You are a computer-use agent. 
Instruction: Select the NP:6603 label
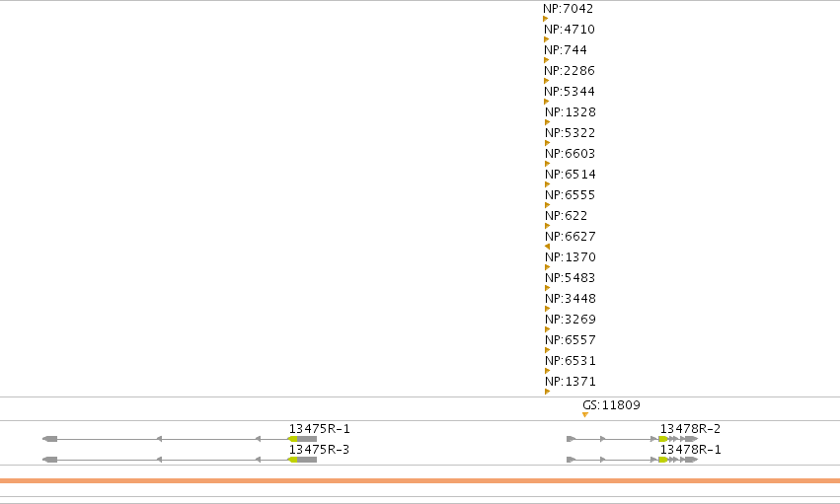[x=571, y=154]
